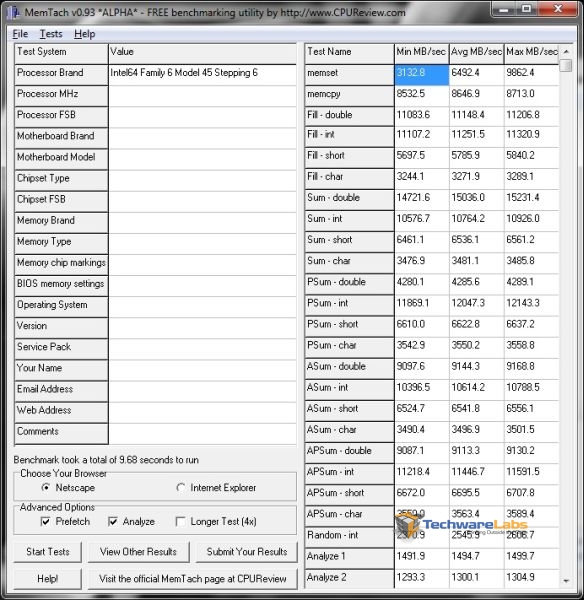Image resolution: width=584 pixels, height=600 pixels.
Task: Click the Memory Type value field
Action: coord(202,244)
